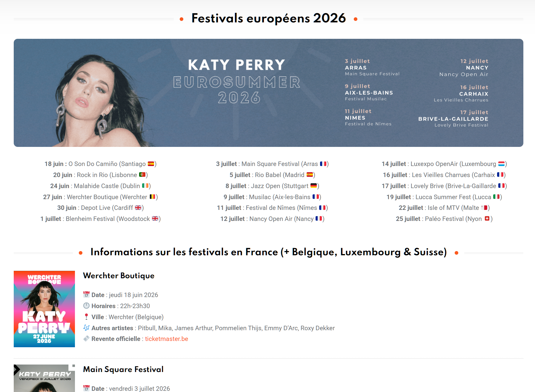Screen dimensions: 535x392
Task: Click the music notes icon beside Autres artistes
Action: tap(86, 328)
